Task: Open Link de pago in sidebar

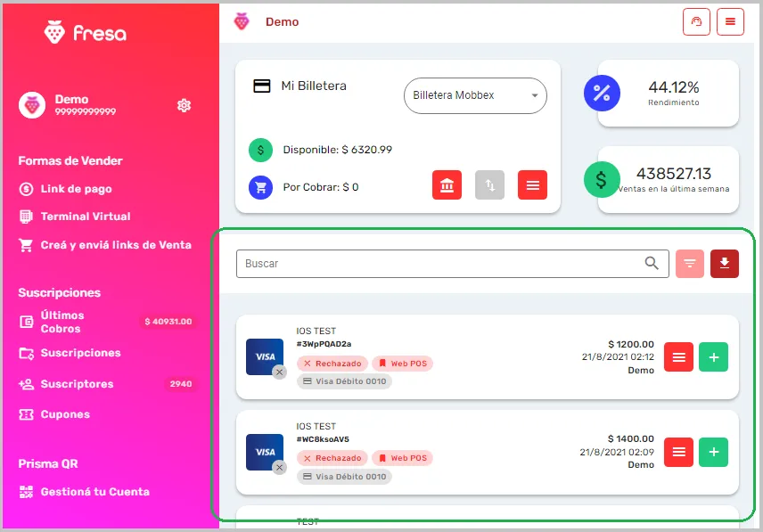Action: click(x=66, y=189)
